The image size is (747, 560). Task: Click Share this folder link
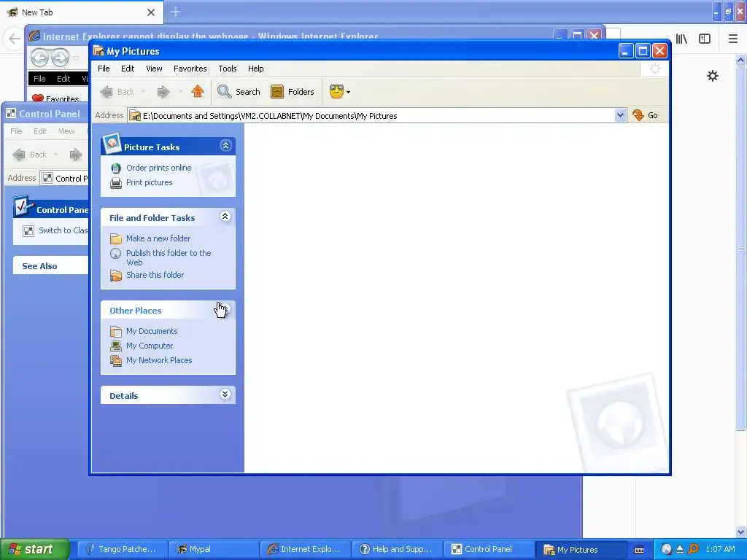pos(155,275)
